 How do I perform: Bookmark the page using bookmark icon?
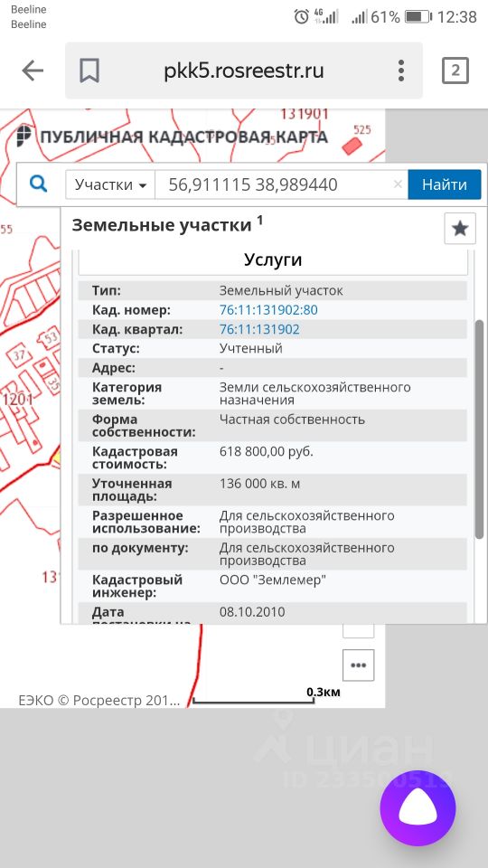point(89,71)
